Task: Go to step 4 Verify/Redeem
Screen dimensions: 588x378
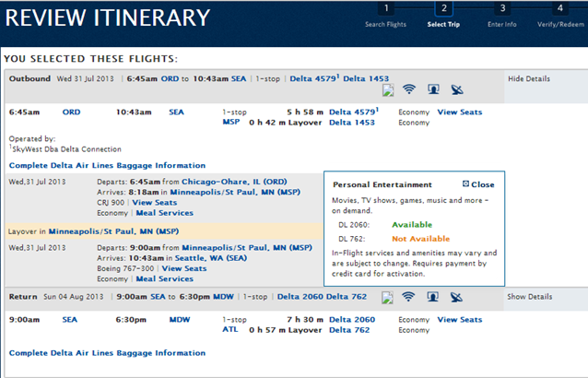Action: pos(560,16)
